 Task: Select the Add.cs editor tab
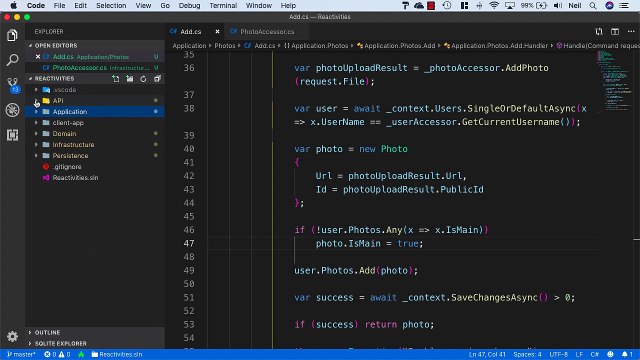tap(190, 31)
